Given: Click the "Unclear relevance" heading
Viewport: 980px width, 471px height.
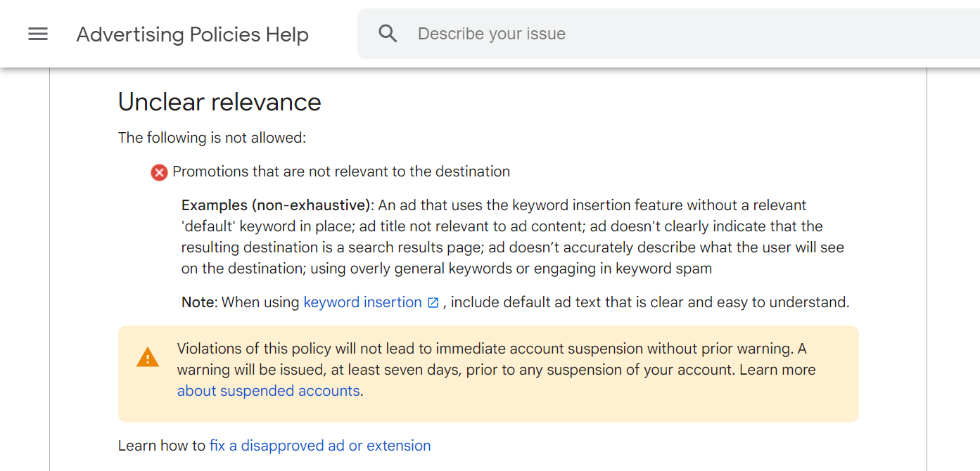Looking at the screenshot, I should (x=219, y=103).
